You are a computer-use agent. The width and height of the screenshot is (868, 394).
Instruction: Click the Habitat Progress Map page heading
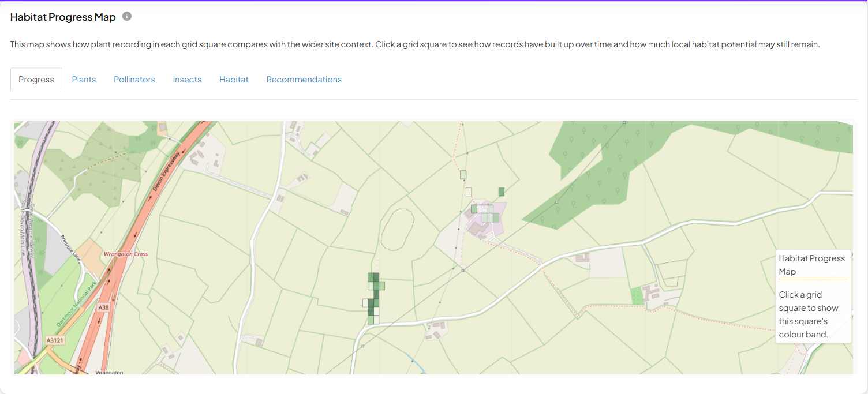click(63, 17)
